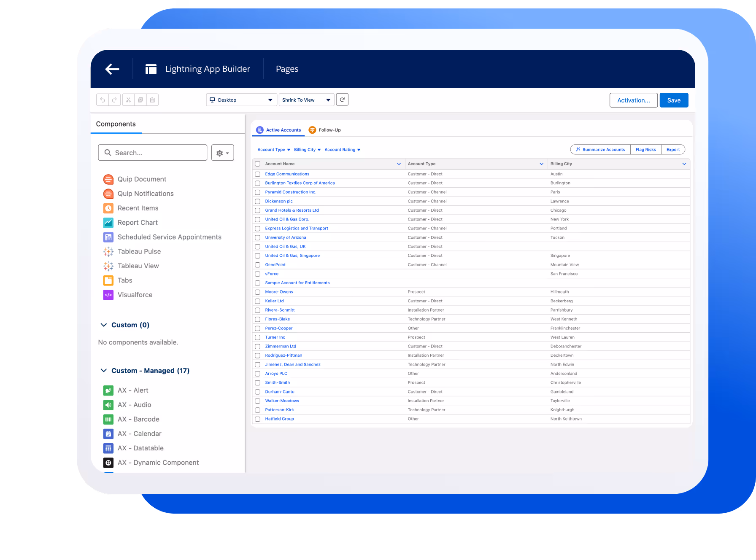This screenshot has height=560, width=756.
Task: Select the Recent Items component icon
Action: tap(108, 208)
